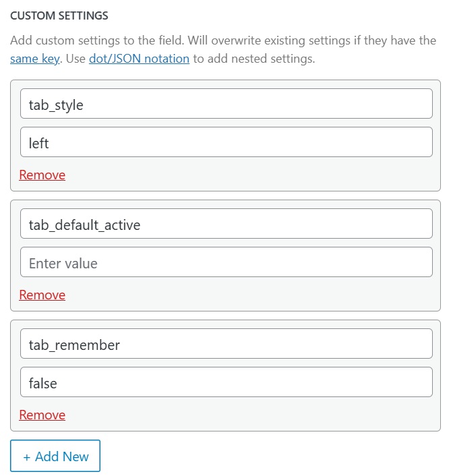The width and height of the screenshot is (453, 476).
Task: Select the tab_default_active key field
Action: tap(227, 223)
